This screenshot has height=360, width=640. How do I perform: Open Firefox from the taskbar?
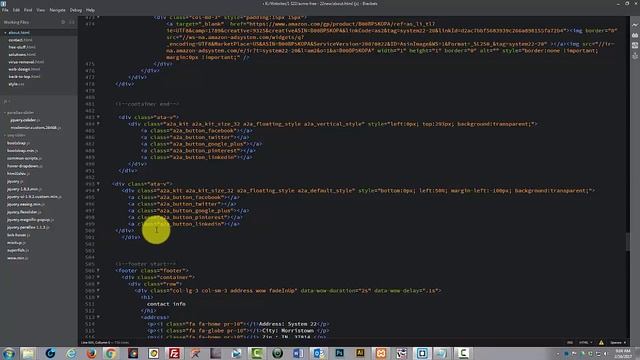pyautogui.click(x=91, y=353)
